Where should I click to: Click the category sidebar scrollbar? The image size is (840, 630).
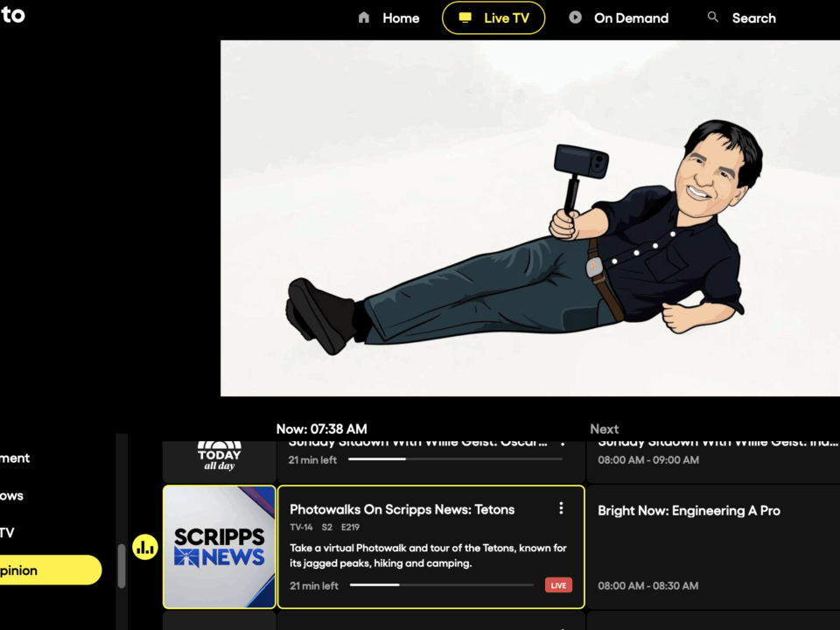click(122, 565)
